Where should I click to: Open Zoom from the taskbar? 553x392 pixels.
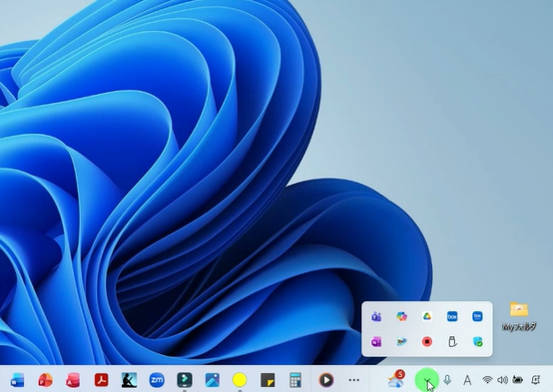157,380
